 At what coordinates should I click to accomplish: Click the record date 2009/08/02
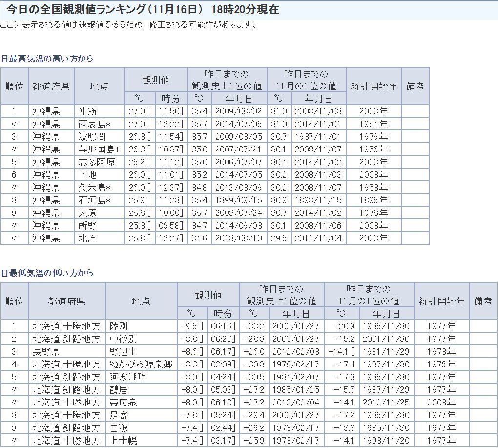pyautogui.click(x=239, y=111)
